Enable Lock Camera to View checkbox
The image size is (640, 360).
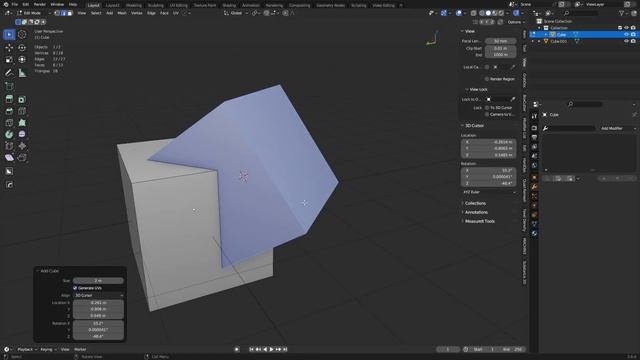[487, 114]
